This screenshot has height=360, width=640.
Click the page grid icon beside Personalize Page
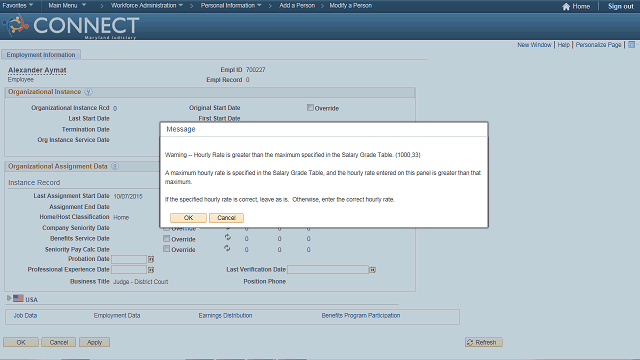[631, 44]
